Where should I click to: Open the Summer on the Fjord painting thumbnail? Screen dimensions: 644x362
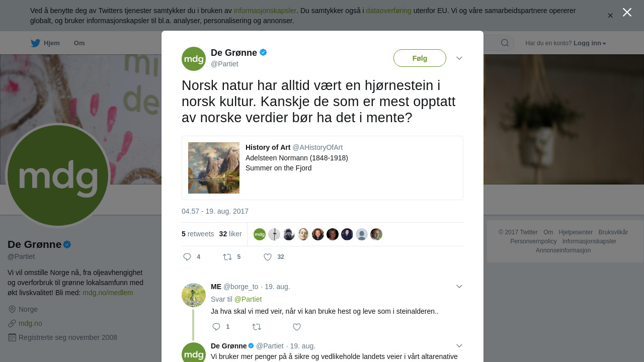click(214, 168)
